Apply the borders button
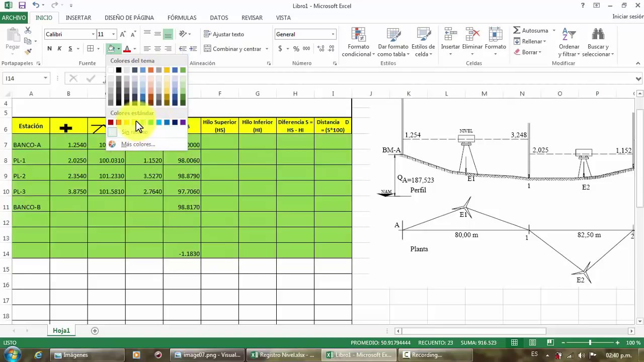 (91, 49)
